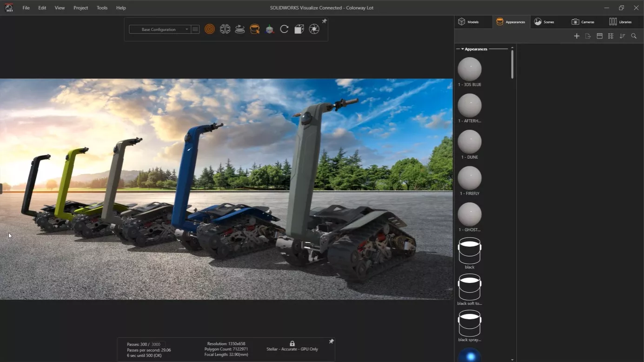644x362 pixels.
Task: Activate the appearance selection tool icon
Action: pyautogui.click(x=255, y=29)
